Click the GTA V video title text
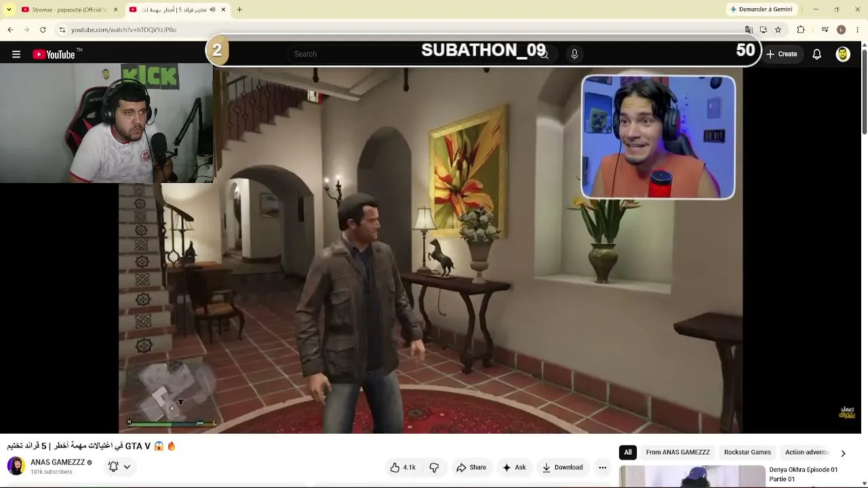 (x=92, y=446)
